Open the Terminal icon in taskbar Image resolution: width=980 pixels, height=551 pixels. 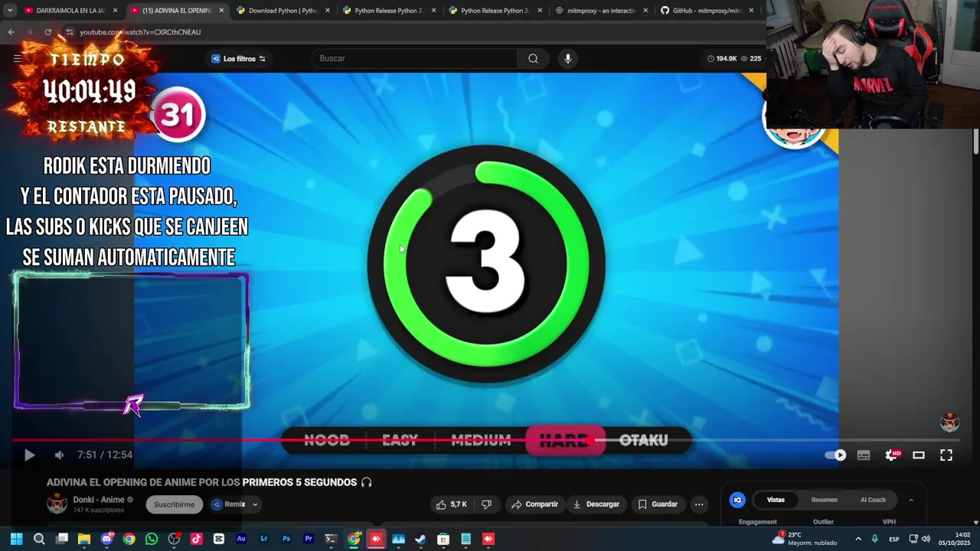(x=331, y=539)
